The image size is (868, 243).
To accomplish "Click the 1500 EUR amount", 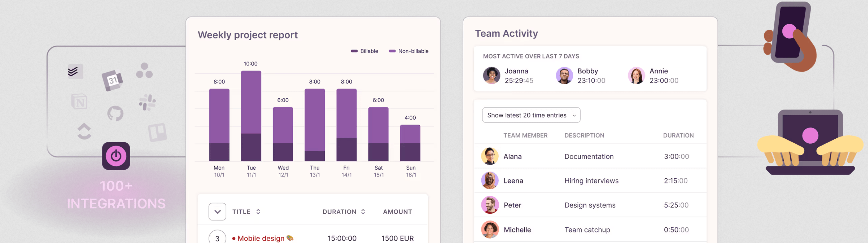I will (x=397, y=238).
